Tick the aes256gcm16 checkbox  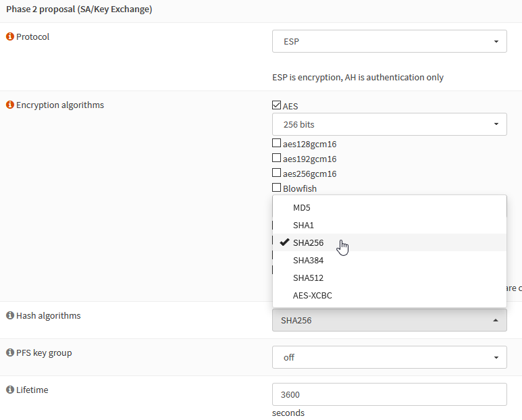click(276, 173)
